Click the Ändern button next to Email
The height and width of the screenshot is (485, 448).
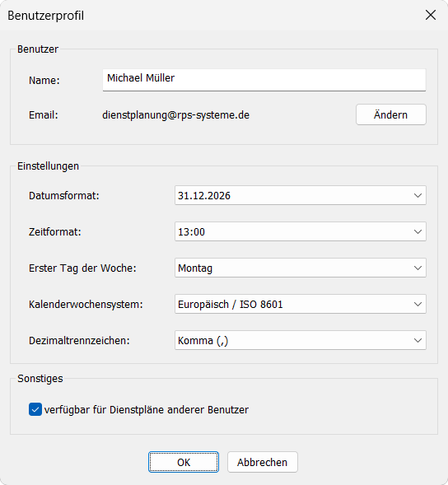click(390, 114)
